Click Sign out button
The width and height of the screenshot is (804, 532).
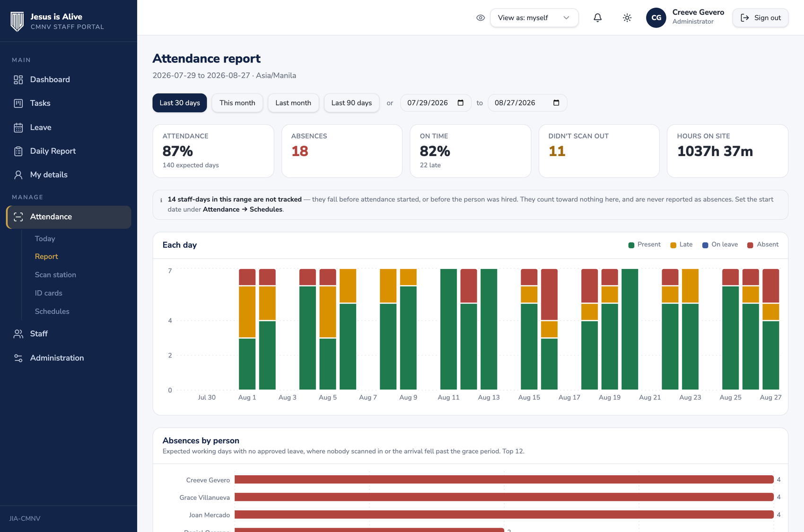[x=760, y=18]
